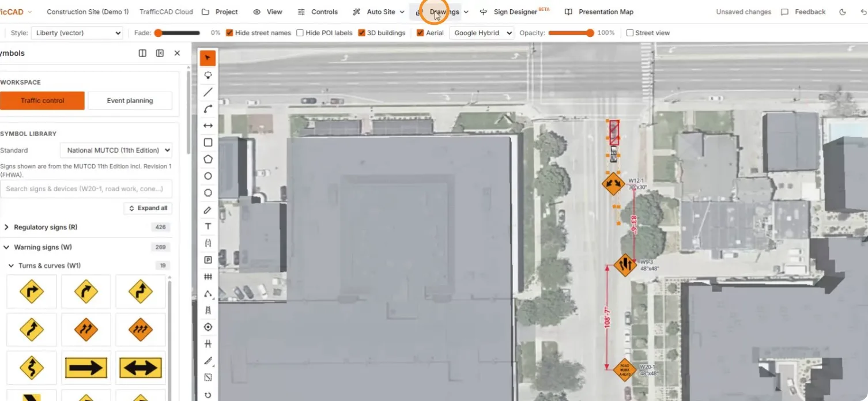Click the Expand all button
This screenshot has height=401, width=868.
(x=148, y=208)
